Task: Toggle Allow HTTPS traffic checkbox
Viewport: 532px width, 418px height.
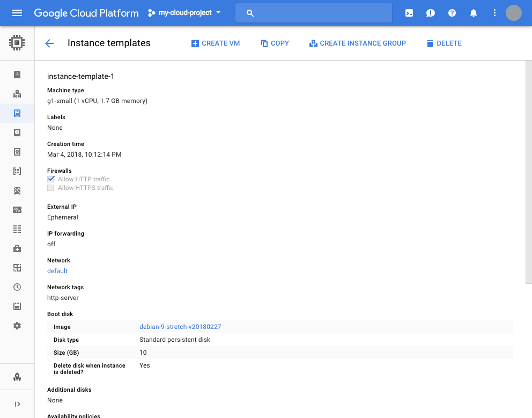Action: click(50, 188)
